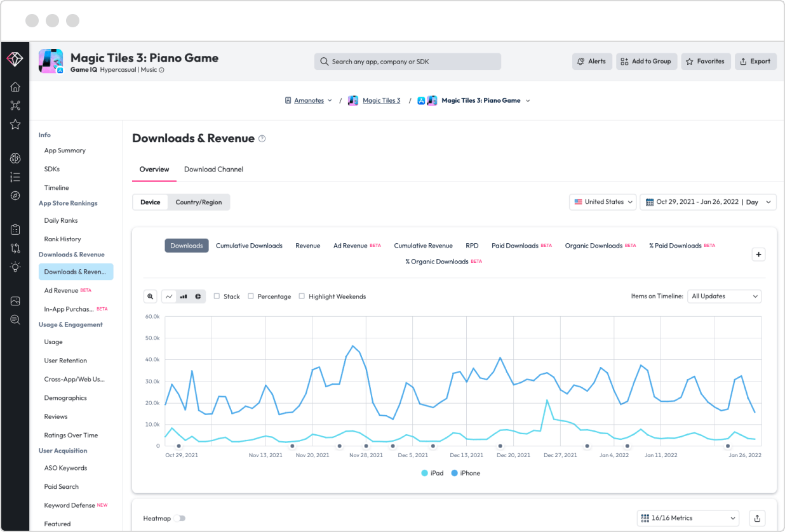The image size is (785, 532).
Task: Switch to the Download Channel tab
Action: 213,170
